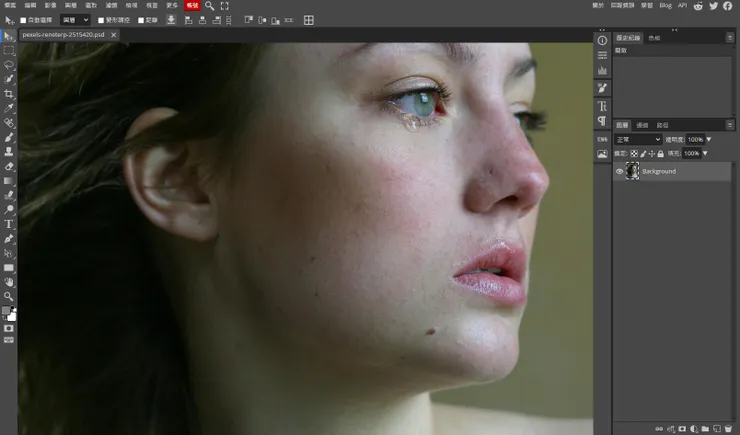Open the 編輯 (Edit) menu
This screenshot has height=435, width=740.
[x=30, y=6]
